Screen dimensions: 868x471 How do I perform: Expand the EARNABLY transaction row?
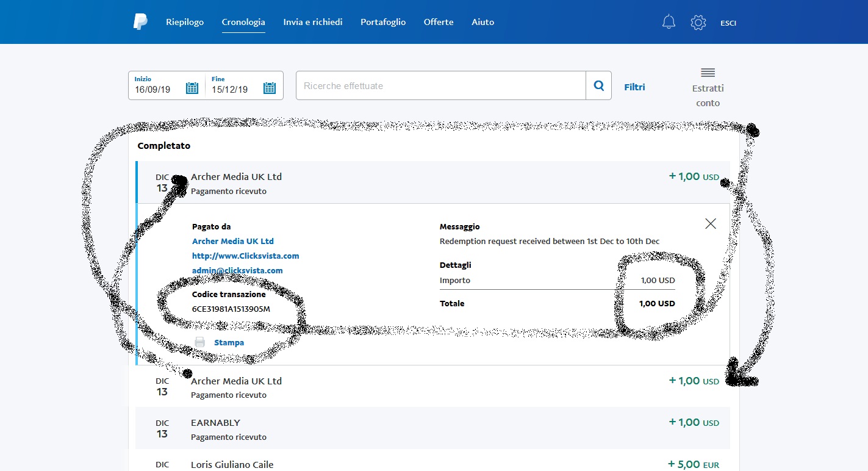point(433,428)
